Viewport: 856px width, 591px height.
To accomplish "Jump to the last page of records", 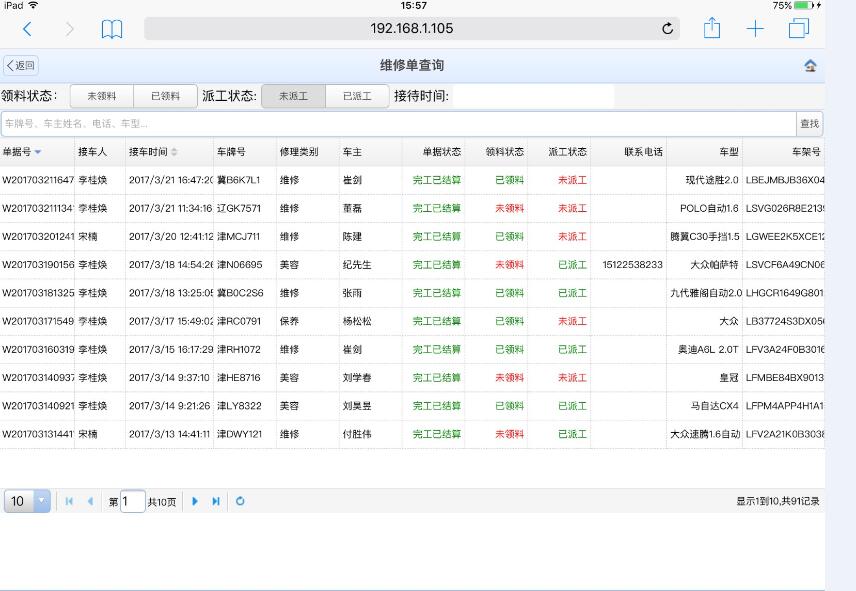I will (x=216, y=501).
